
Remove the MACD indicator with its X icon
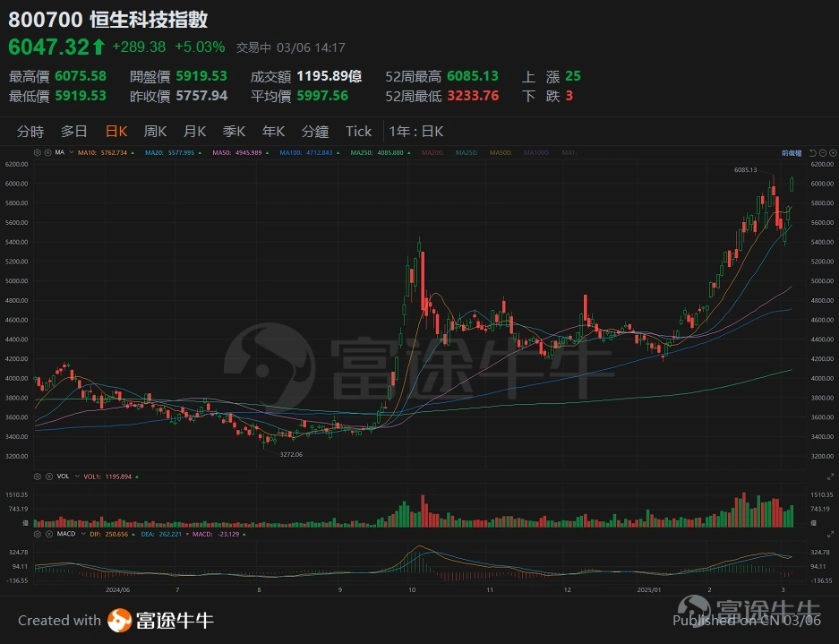pyautogui.click(x=48, y=534)
